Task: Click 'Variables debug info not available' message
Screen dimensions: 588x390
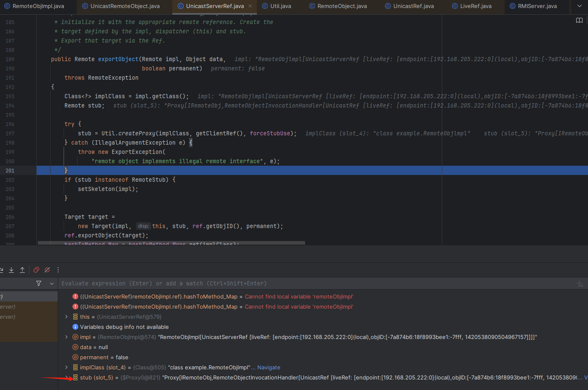Action: [124, 327]
